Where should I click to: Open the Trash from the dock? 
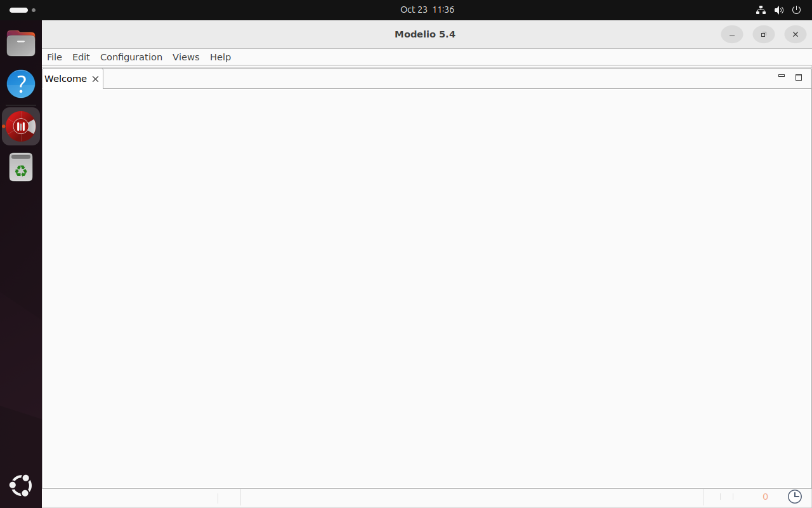pos(21,167)
